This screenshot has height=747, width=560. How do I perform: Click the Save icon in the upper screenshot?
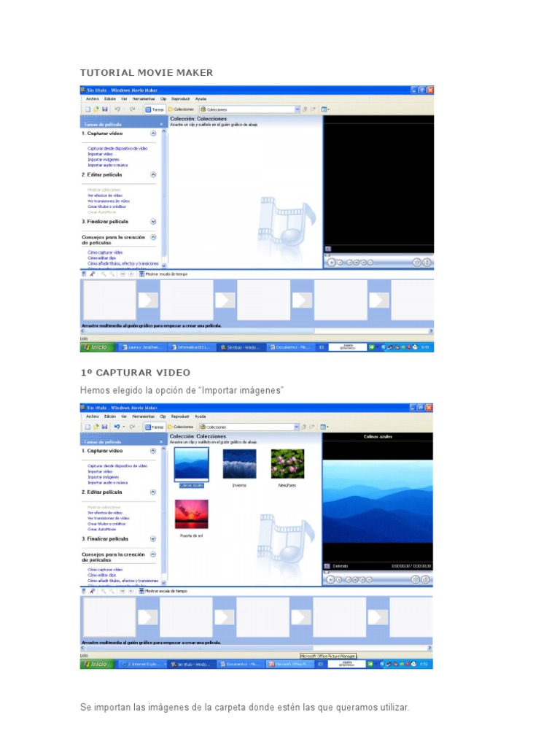click(104, 109)
